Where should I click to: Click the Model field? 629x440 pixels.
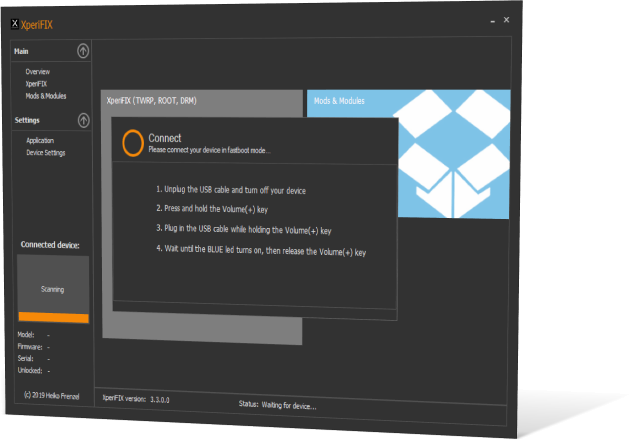pos(34,335)
